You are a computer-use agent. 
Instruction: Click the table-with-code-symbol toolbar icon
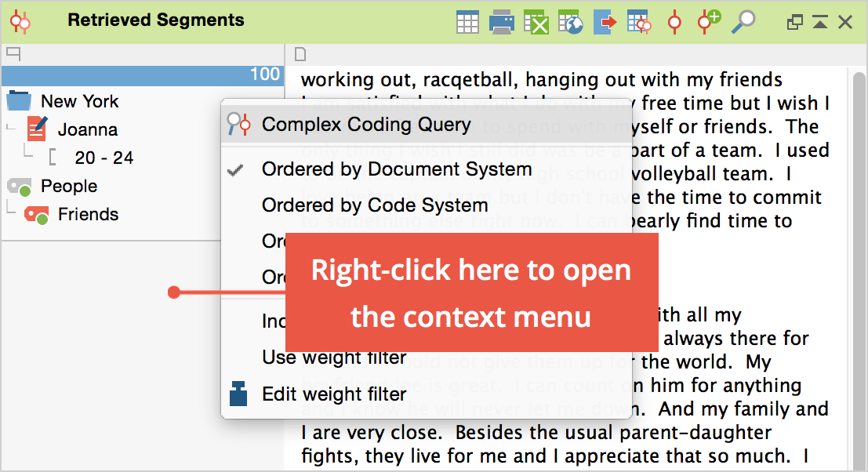pyautogui.click(x=639, y=23)
